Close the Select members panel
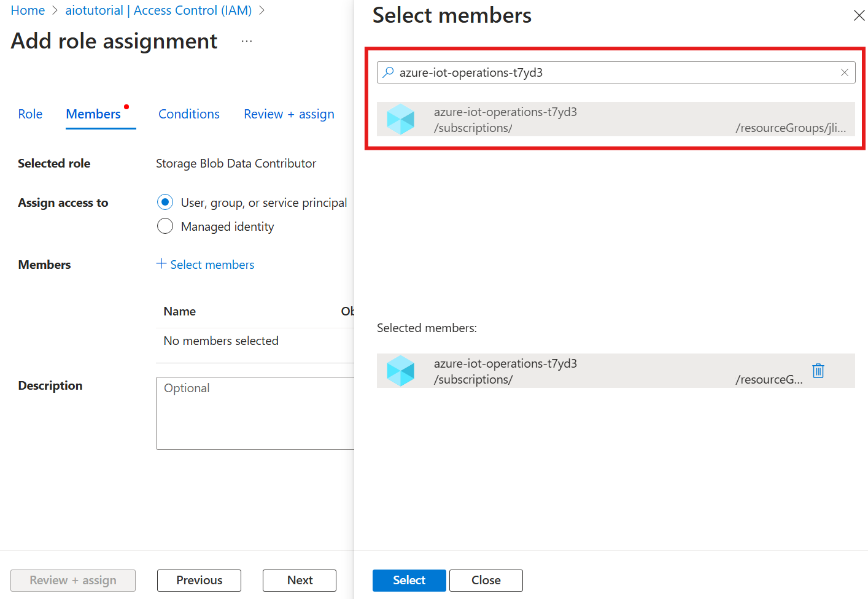The image size is (868, 599). 859,15
